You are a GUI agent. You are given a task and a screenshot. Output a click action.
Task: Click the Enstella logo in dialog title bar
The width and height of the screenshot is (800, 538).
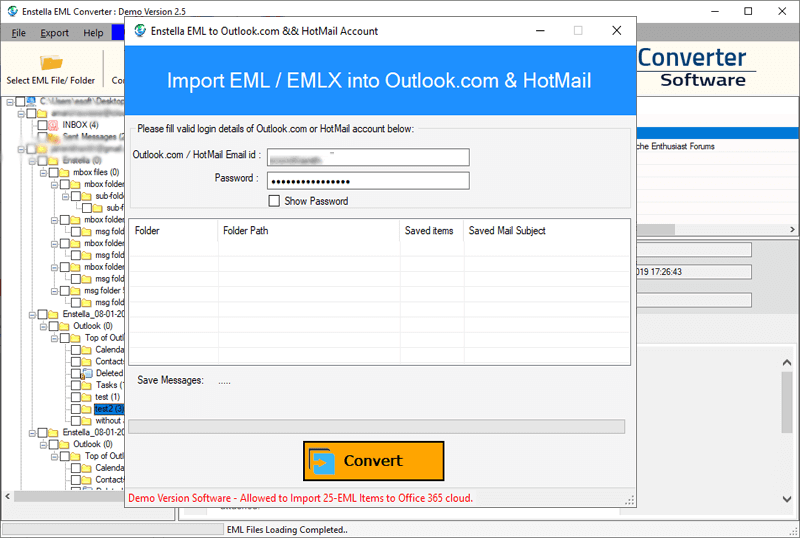(x=140, y=31)
